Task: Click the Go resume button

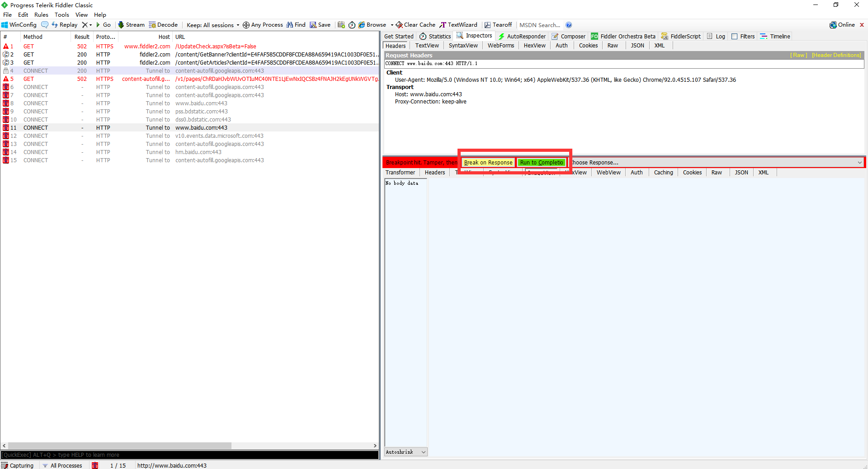Action: 104,25
